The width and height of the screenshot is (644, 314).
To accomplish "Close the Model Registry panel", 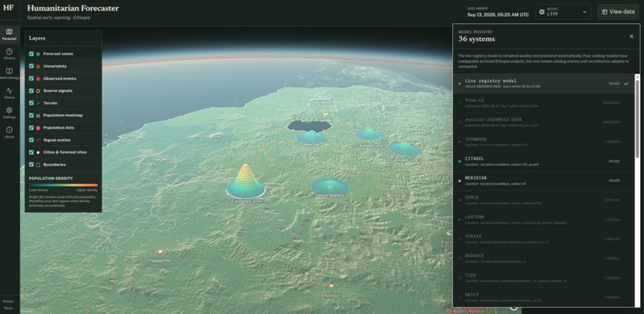I will point(631,37).
